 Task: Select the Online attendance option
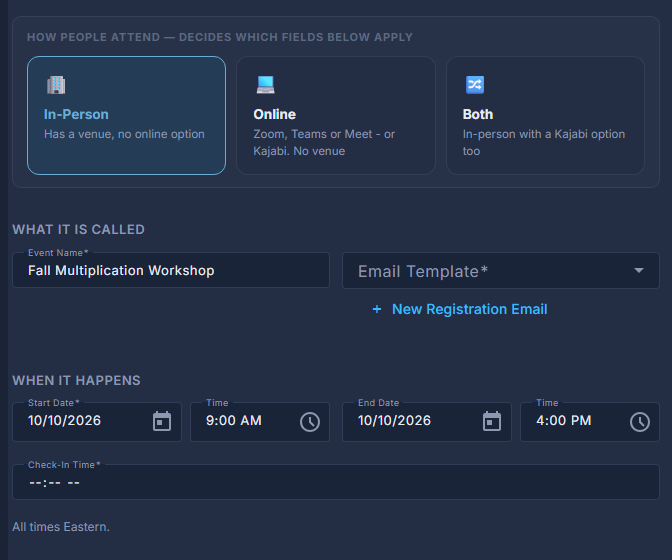pos(336,115)
